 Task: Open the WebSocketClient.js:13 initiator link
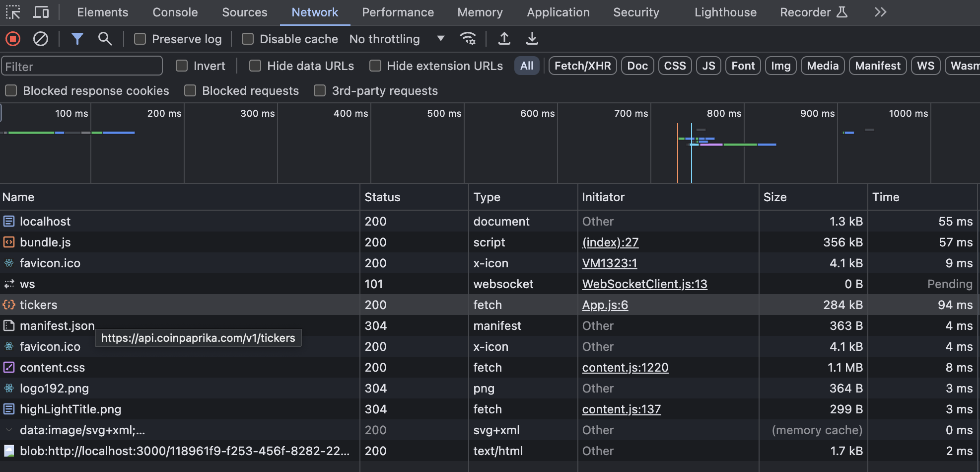[x=645, y=284]
